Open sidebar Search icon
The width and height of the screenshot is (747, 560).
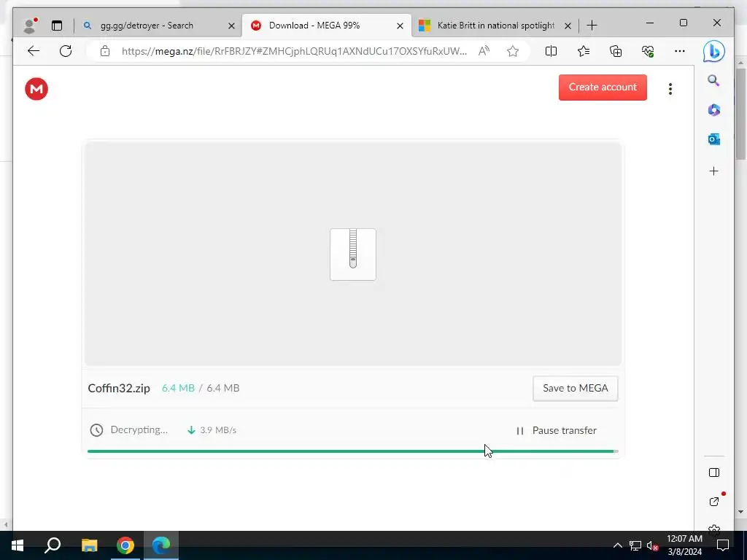tap(713, 80)
